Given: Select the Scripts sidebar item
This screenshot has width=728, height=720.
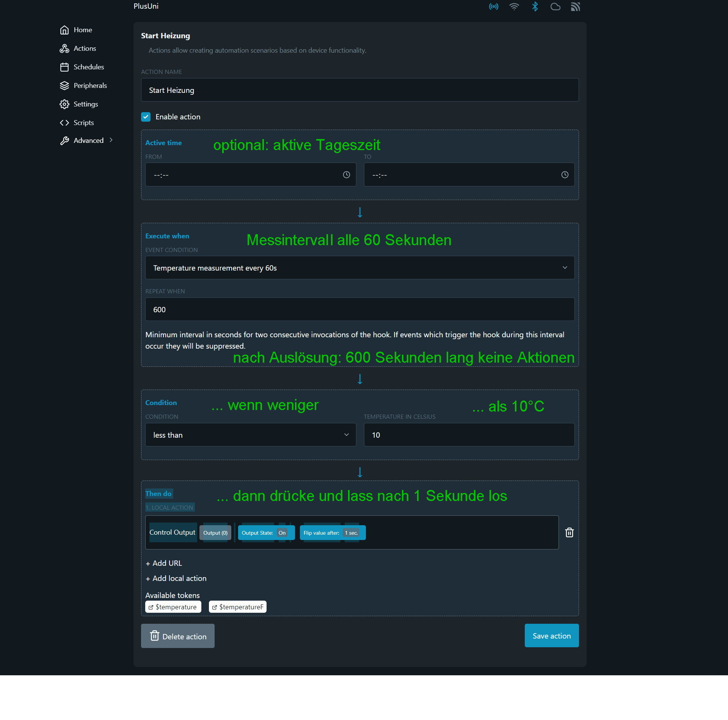Looking at the screenshot, I should pos(85,122).
